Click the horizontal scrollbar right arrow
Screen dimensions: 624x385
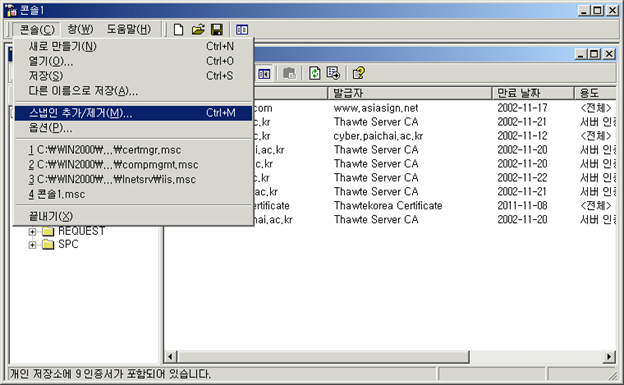[609, 356]
